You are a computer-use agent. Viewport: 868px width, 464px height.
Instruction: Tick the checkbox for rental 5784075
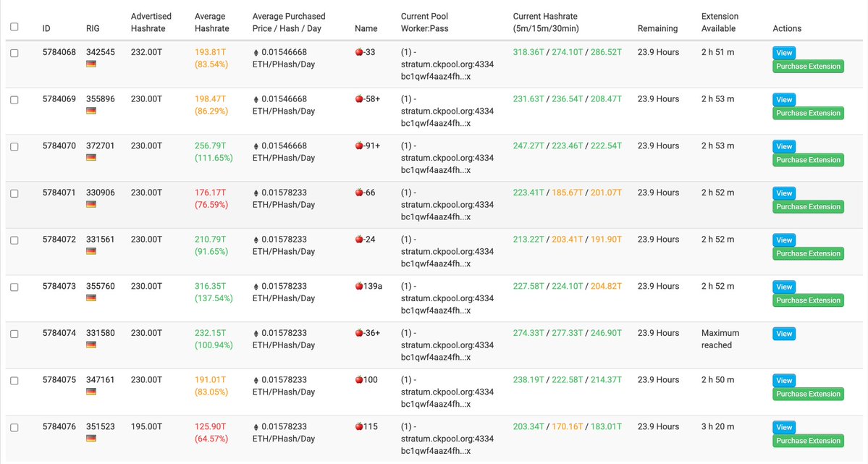(14, 381)
